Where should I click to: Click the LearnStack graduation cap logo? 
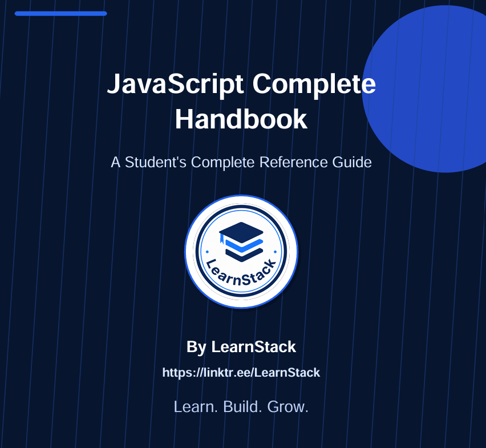click(x=241, y=252)
